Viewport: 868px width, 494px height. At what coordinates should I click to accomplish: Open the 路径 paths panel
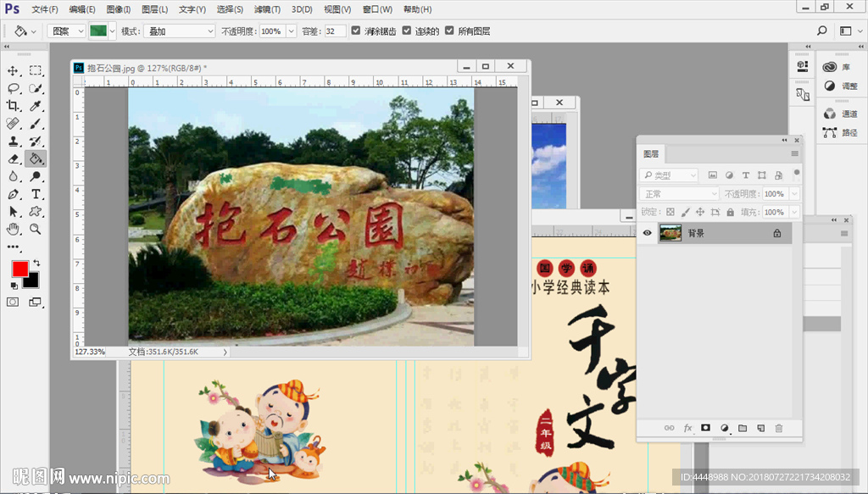(x=839, y=133)
